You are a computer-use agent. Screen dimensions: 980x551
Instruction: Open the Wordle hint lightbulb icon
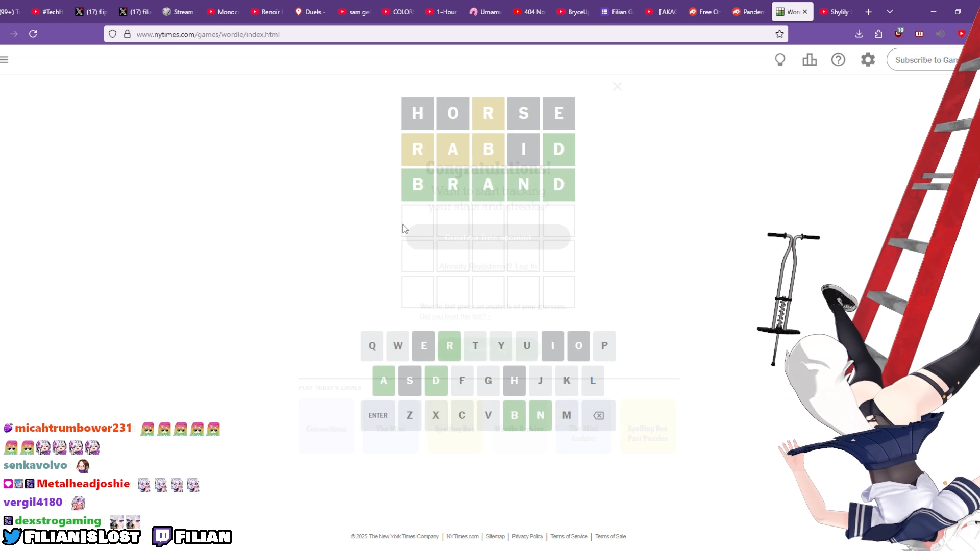point(780,60)
